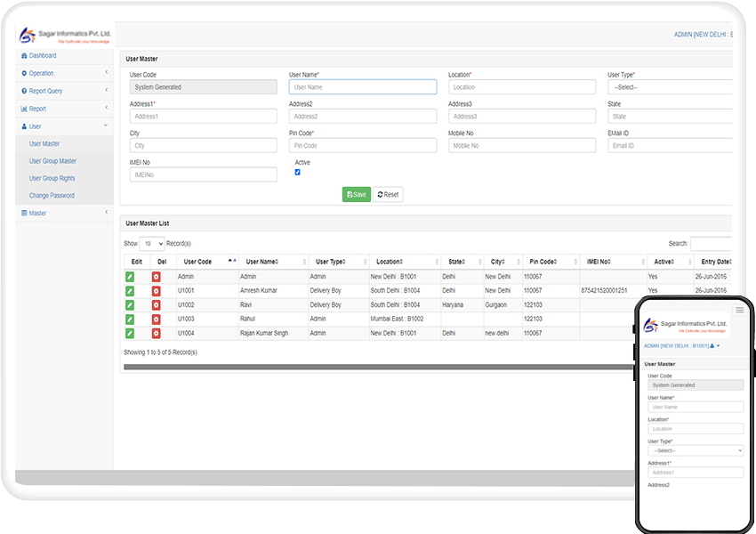Edit user U1001 Amresh Kumar
Viewport: 756px width, 534px height.
(130, 291)
